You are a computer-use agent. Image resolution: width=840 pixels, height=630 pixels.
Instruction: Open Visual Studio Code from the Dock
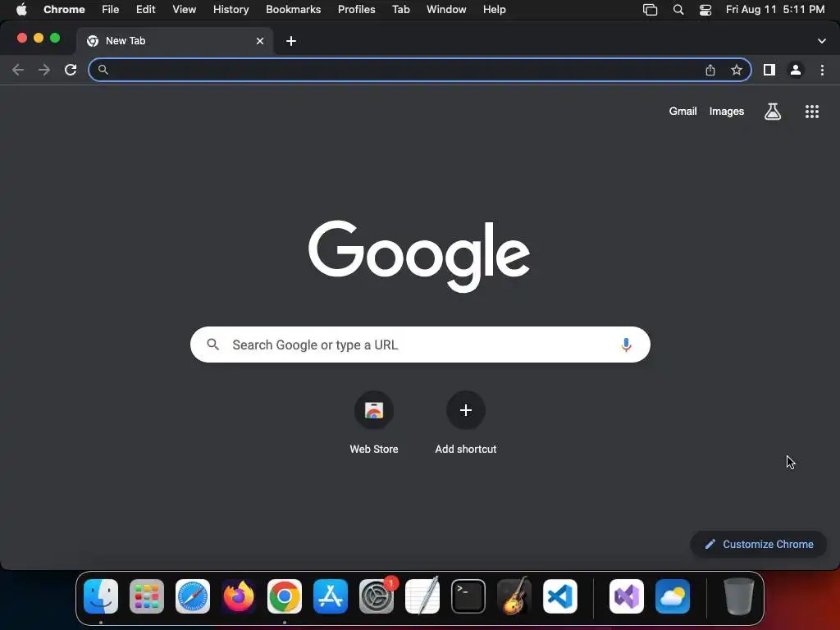click(560, 596)
